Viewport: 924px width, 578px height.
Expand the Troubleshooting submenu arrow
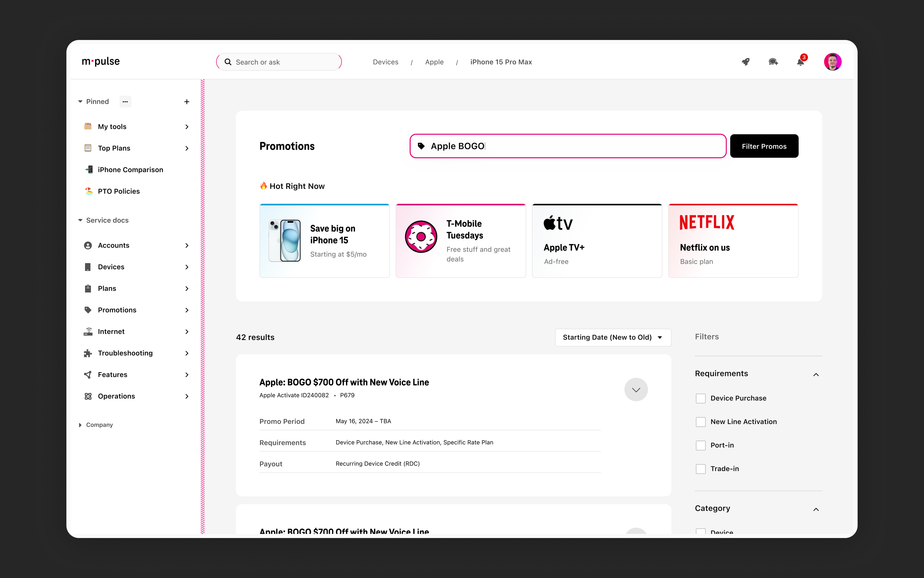pyautogui.click(x=187, y=353)
